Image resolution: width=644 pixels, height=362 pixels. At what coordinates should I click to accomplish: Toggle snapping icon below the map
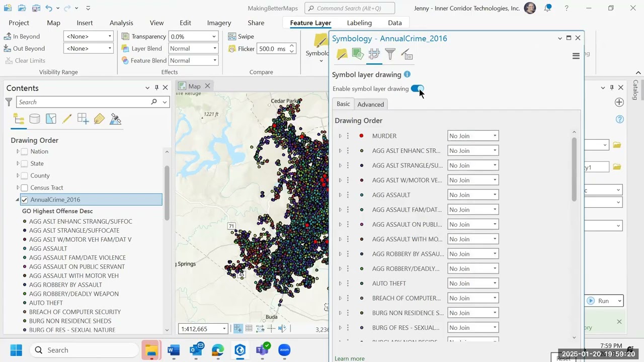pyautogui.click(x=238, y=328)
